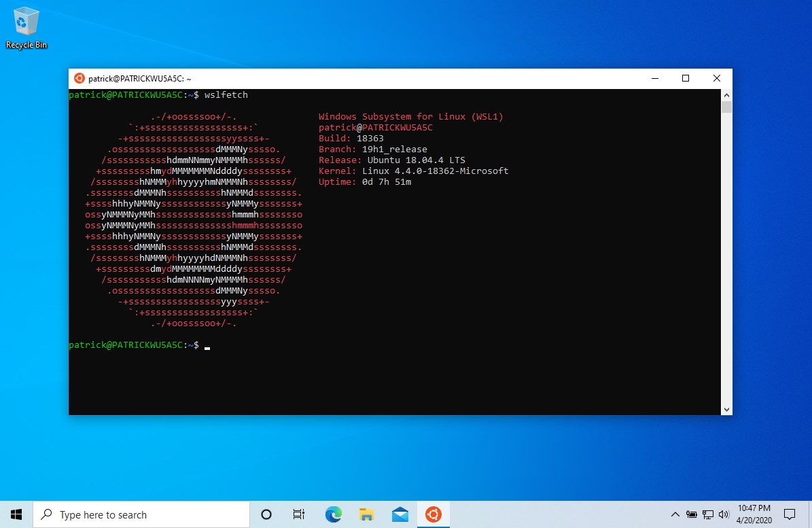Toggle Task View on the taskbar
Viewport: 812px width, 528px height.
click(x=299, y=514)
